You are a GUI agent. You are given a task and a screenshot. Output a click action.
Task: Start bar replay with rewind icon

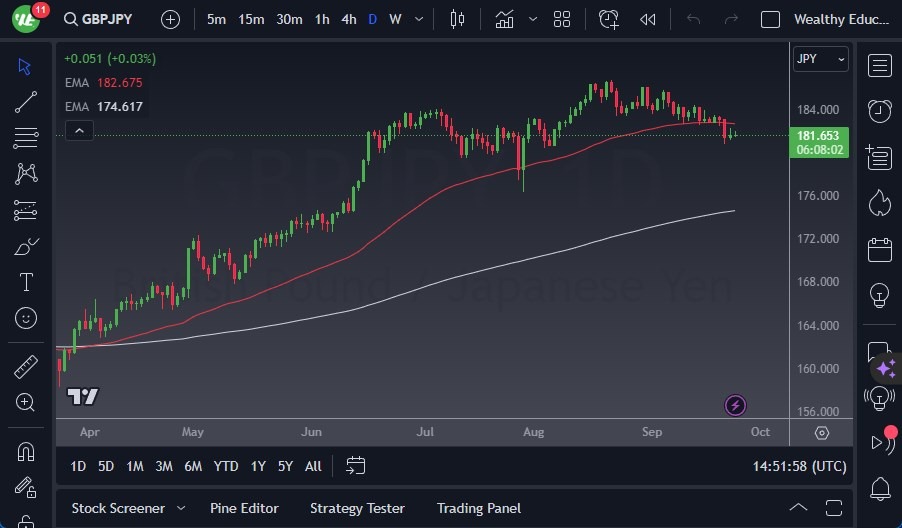click(x=648, y=19)
